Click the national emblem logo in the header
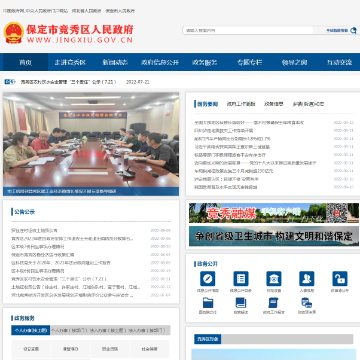The height and width of the screenshot is (360, 360). pyautogui.click(x=13, y=33)
